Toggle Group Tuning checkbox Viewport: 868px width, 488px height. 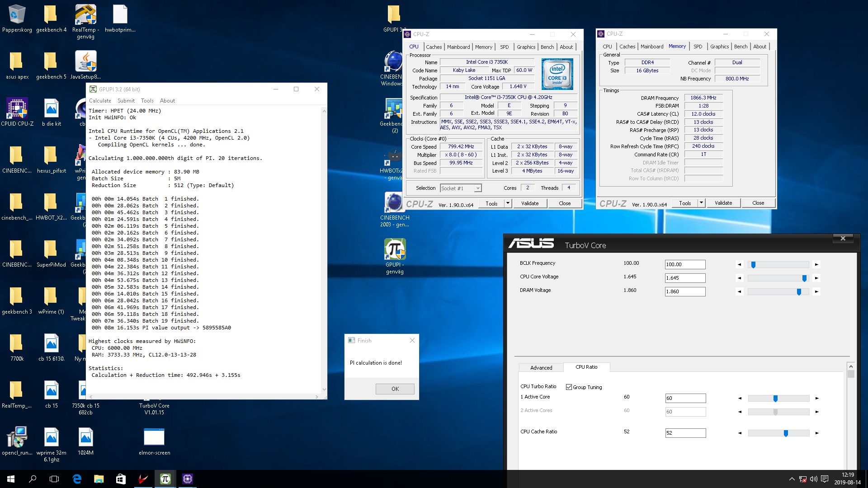point(569,387)
